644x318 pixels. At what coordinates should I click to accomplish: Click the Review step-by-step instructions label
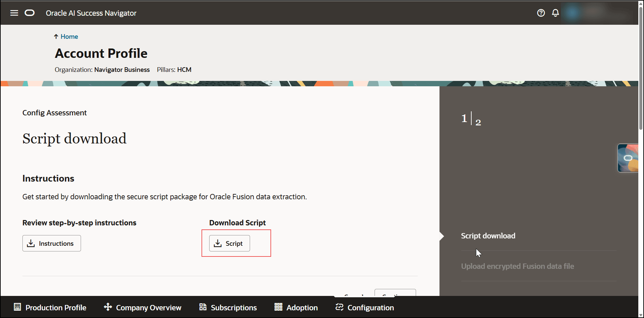[x=79, y=223]
